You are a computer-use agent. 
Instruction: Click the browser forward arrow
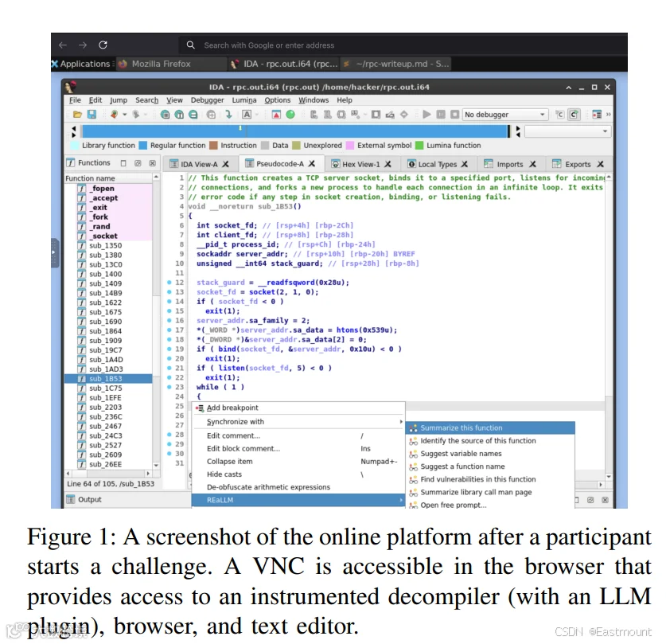83,45
